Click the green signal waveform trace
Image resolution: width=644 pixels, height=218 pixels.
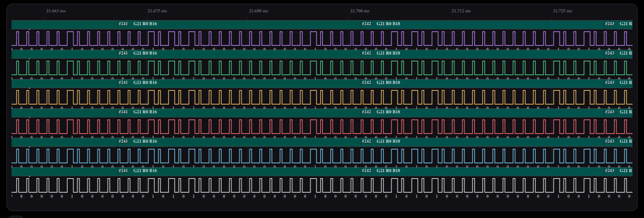(x=322, y=68)
